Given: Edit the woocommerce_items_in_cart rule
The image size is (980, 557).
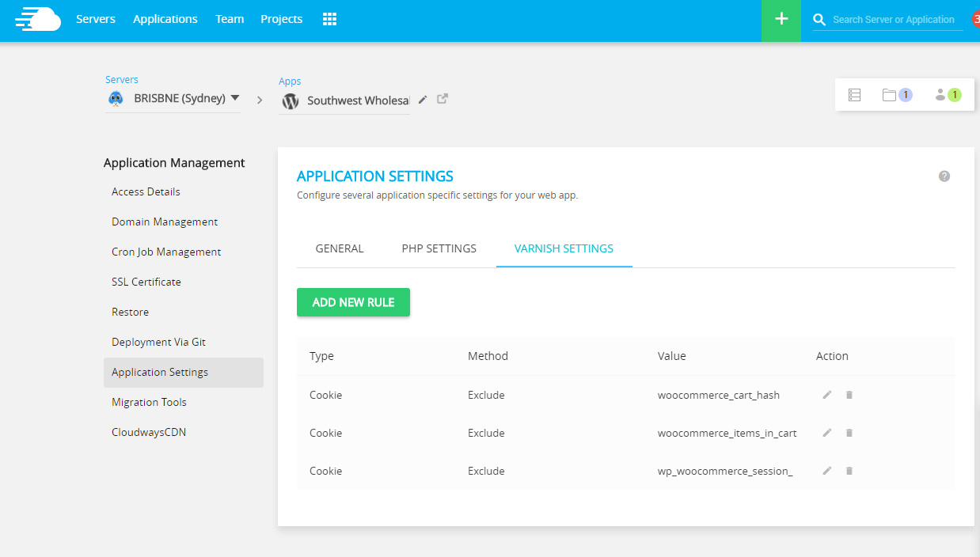Looking at the screenshot, I should coord(827,433).
